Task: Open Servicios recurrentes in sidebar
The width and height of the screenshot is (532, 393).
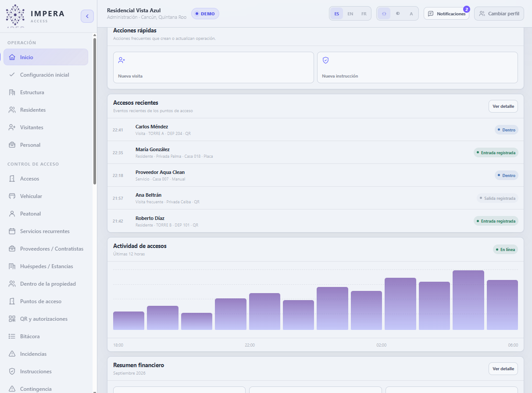Action: coord(46,231)
